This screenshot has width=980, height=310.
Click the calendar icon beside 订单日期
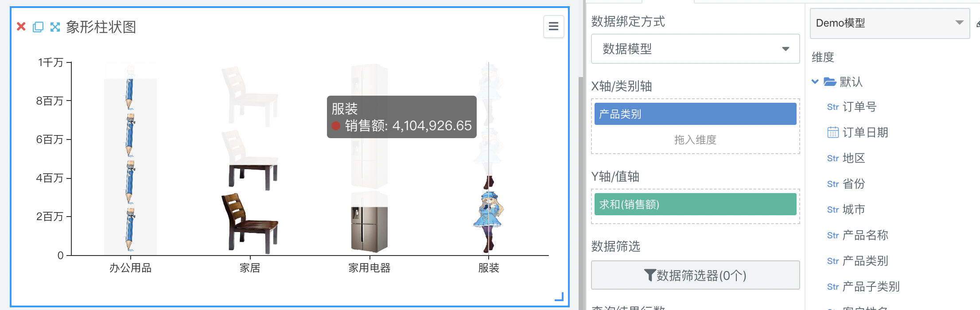[x=833, y=132]
